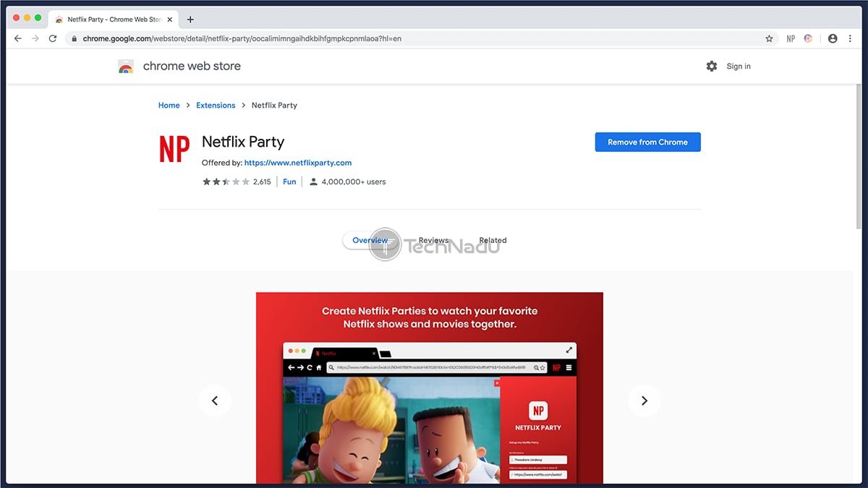Click the chrome web store rainbow logo
Image resolution: width=868 pixels, height=488 pixels.
(x=126, y=67)
